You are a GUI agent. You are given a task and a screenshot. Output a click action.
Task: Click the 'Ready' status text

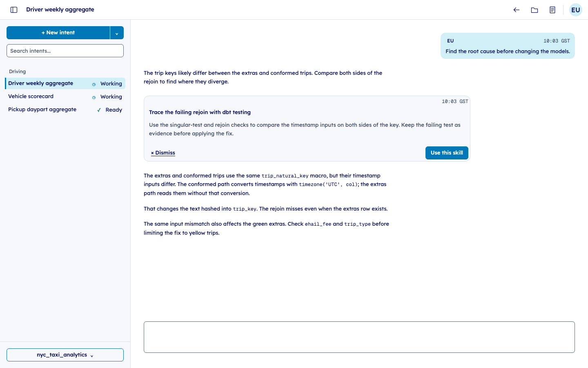[114, 110]
